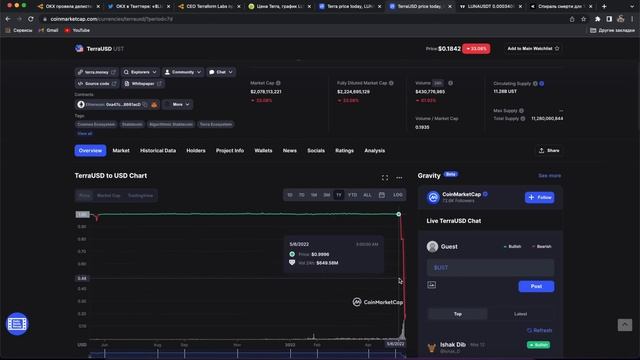Click the TerraUSD coin logo
640x360 pixels.
click(x=79, y=49)
